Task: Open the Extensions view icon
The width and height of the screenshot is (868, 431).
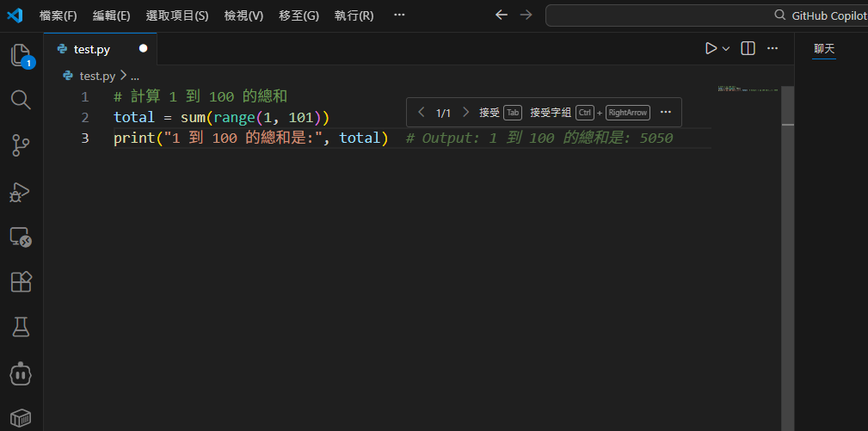Action: point(22,282)
